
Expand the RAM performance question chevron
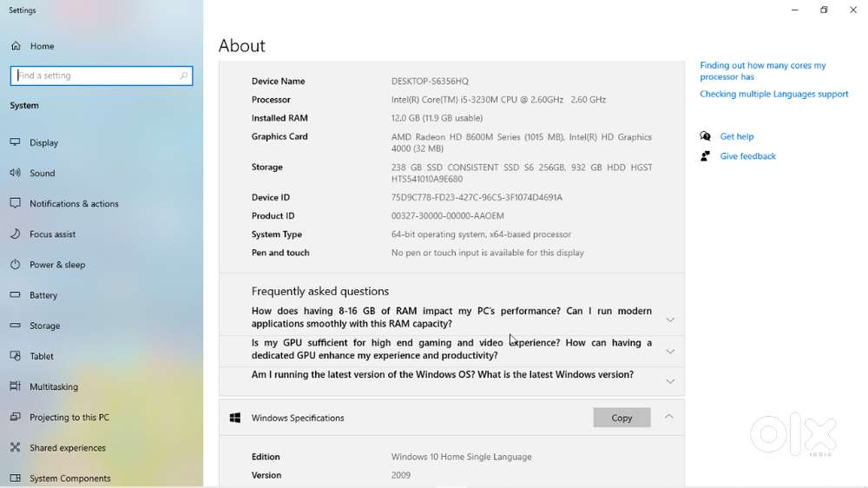pyautogui.click(x=670, y=320)
